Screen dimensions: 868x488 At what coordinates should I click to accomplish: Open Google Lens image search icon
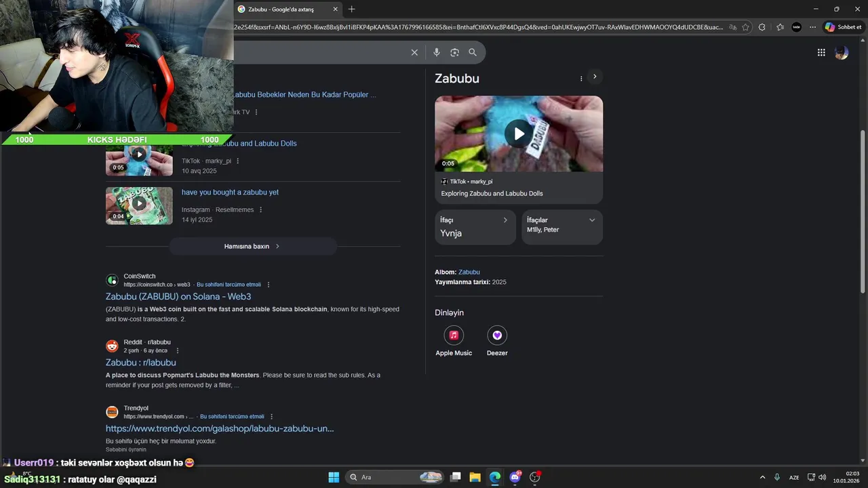tap(454, 52)
